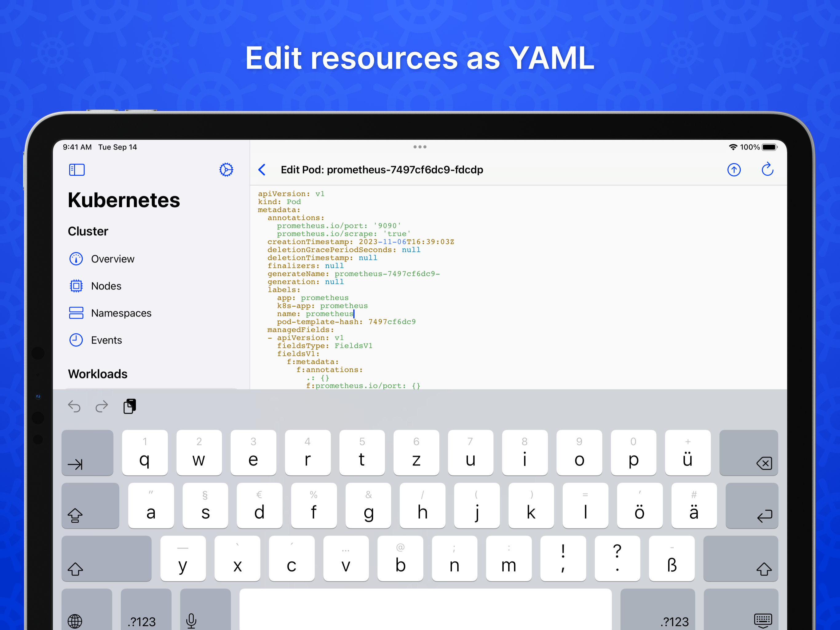Viewport: 840px width, 630px height.
Task: Click the Edit Pod title text
Action: click(x=382, y=169)
